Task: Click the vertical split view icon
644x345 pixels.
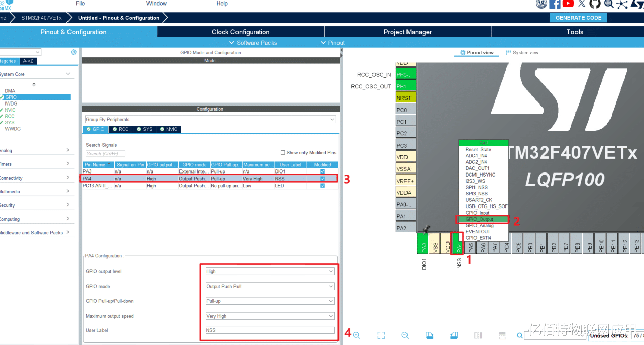Action: 478,335
